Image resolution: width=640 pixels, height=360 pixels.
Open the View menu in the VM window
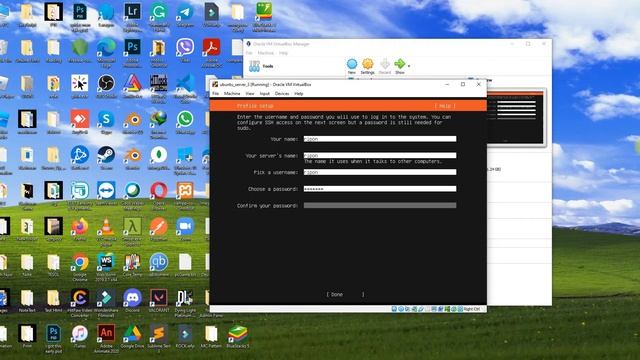click(250, 93)
